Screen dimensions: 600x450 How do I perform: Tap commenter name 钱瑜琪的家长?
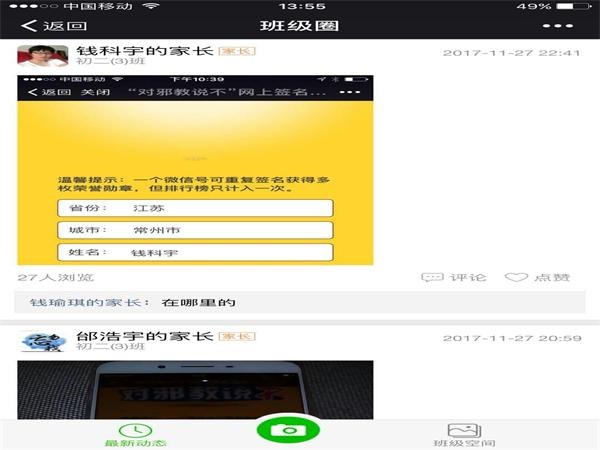[x=90, y=302]
